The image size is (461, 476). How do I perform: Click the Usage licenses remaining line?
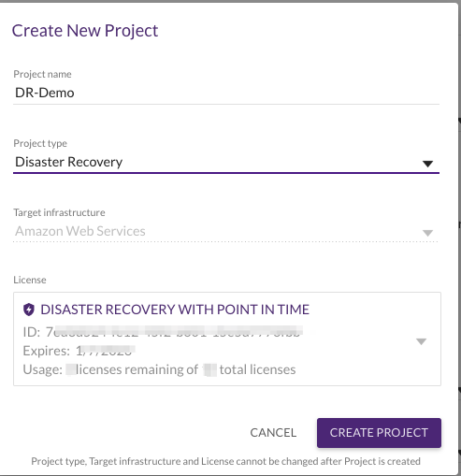(x=159, y=369)
